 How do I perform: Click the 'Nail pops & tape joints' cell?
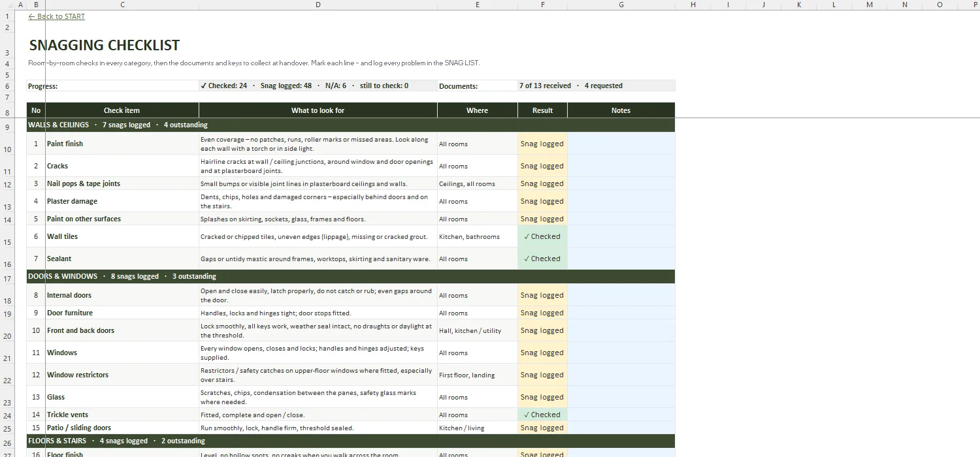coord(122,183)
